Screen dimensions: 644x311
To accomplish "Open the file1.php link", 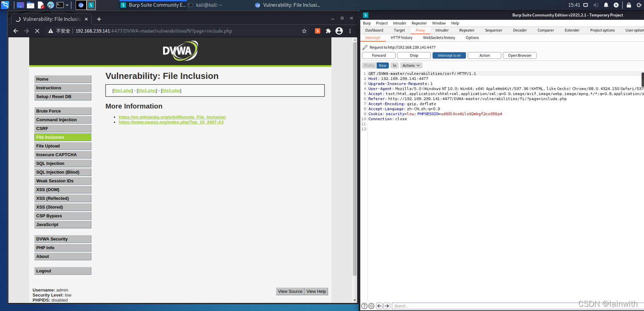I will coord(123,91).
